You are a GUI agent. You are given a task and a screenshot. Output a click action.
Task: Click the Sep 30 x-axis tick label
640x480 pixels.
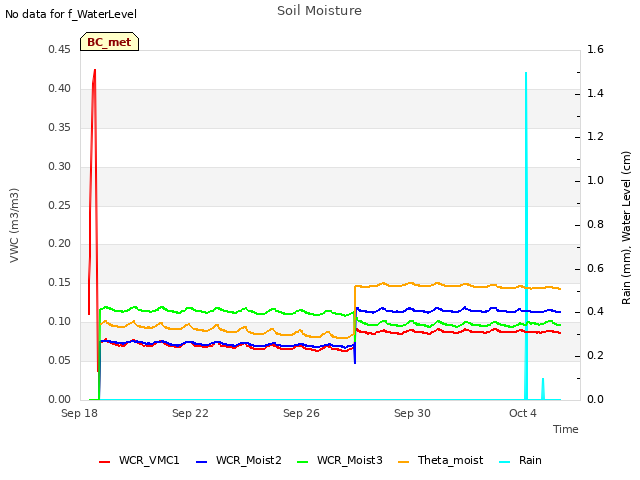click(412, 413)
